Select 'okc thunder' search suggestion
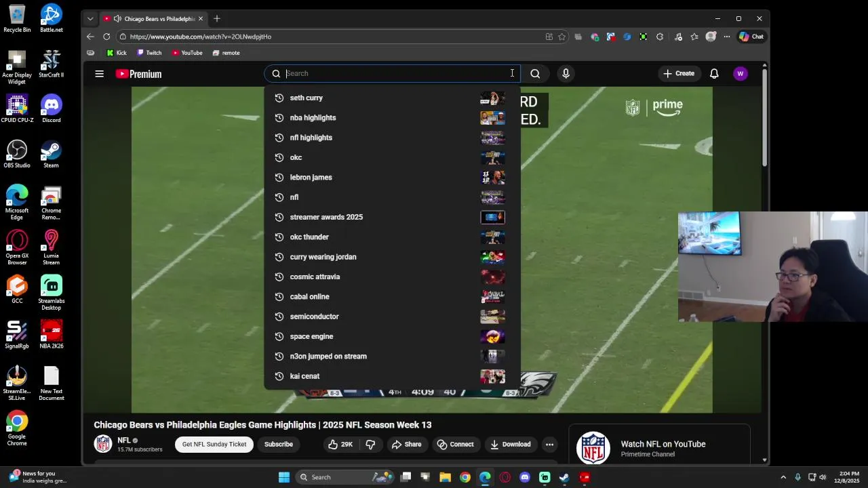The image size is (868, 488). (x=392, y=237)
